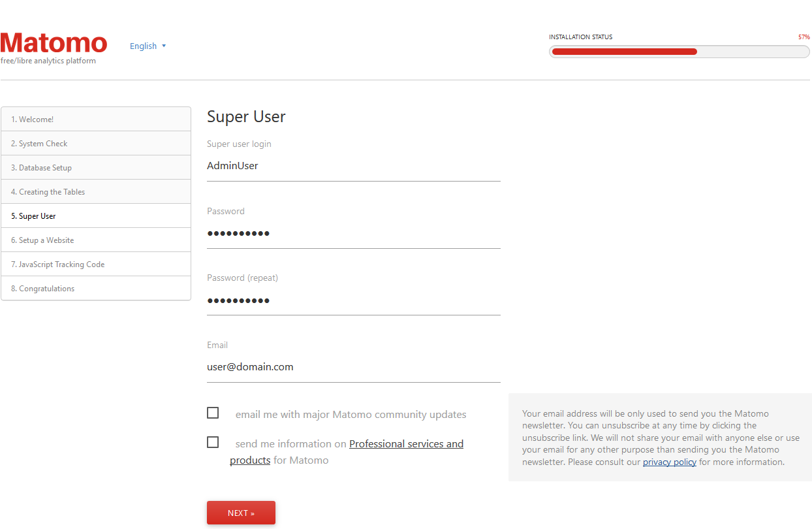Click the dropdown arrow beside English
The height and width of the screenshot is (529, 812).
164,46
